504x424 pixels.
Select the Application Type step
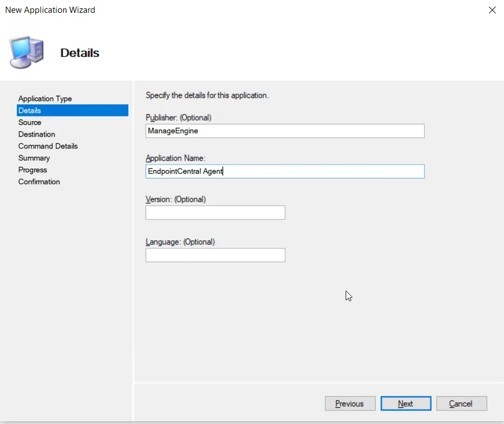45,98
